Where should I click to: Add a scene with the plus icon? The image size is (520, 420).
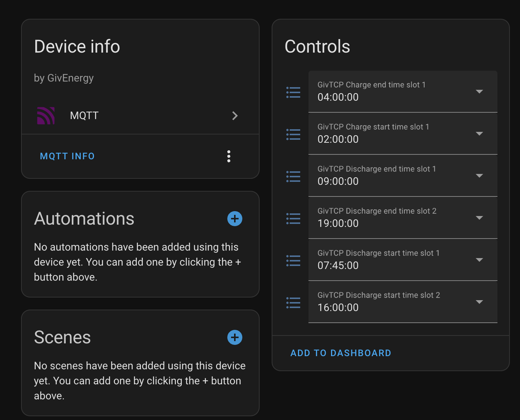point(235,337)
